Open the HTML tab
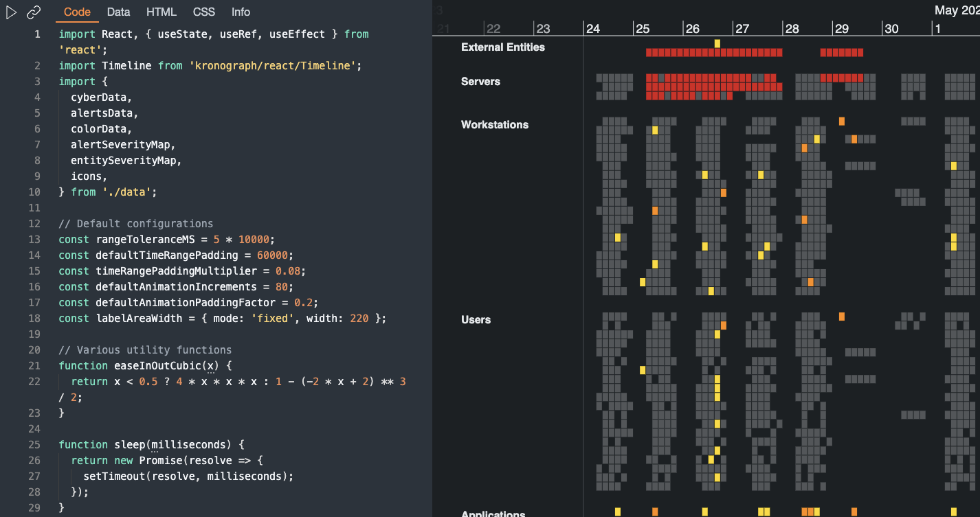This screenshot has width=980, height=517. tap(161, 12)
